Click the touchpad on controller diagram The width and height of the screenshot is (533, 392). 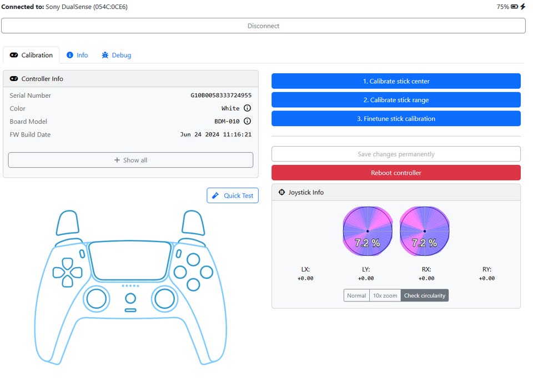click(130, 261)
